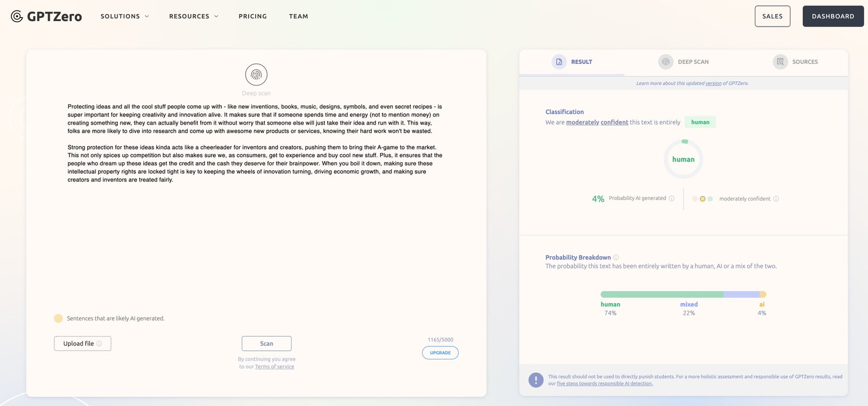This screenshot has height=406, width=868.
Task: Open the Dashboard
Action: pyautogui.click(x=833, y=16)
